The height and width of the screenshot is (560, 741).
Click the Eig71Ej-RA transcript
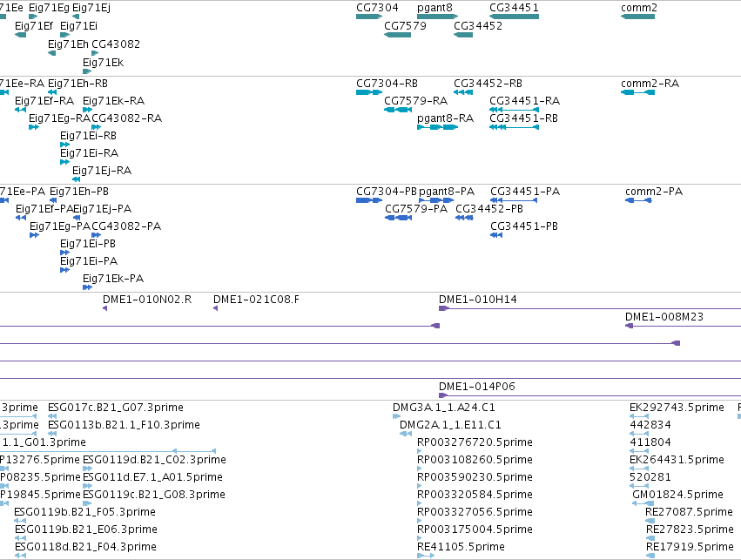(76, 179)
